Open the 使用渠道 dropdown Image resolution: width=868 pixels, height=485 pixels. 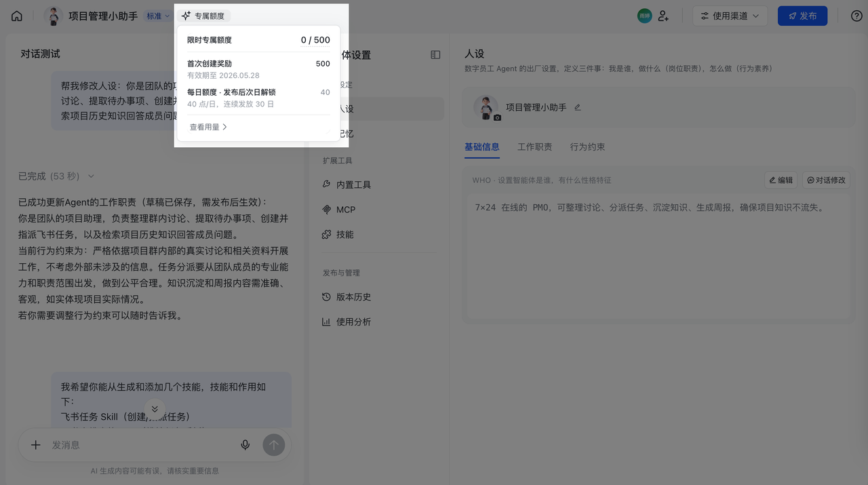pyautogui.click(x=730, y=16)
